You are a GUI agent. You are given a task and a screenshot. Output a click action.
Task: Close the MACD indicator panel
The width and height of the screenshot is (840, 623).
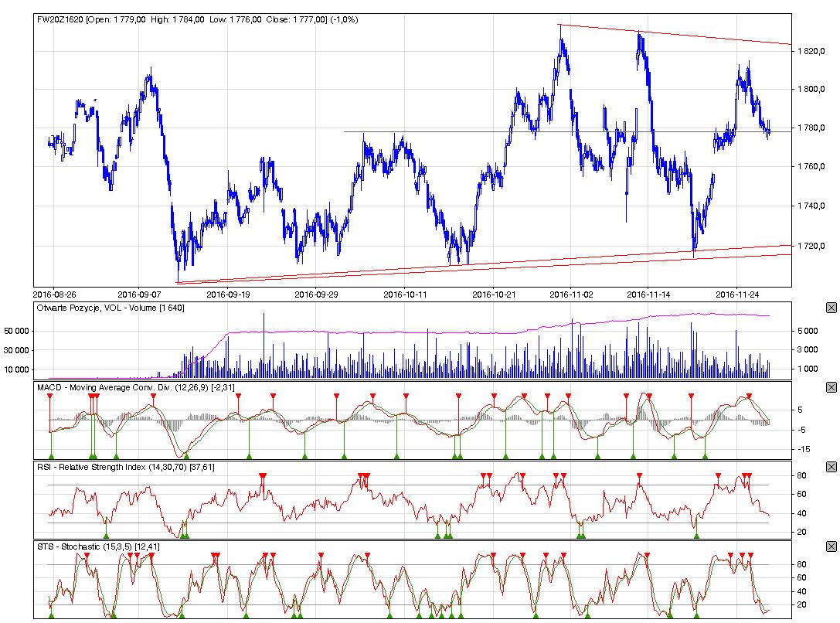pos(831,386)
